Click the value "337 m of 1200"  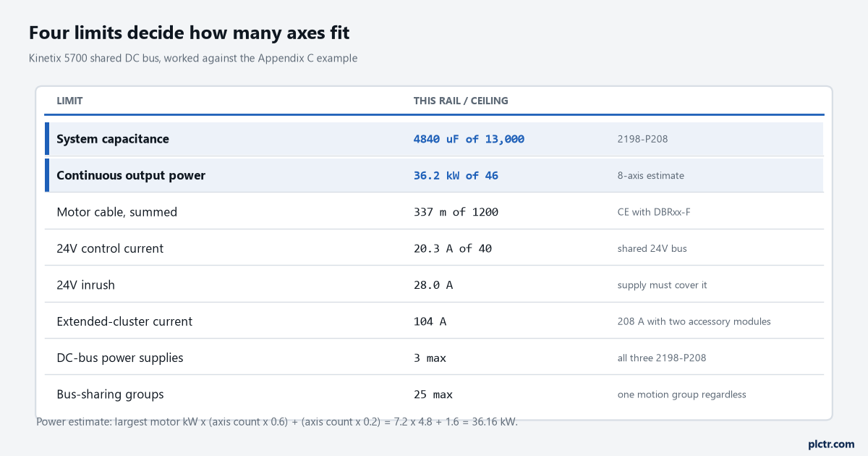[x=456, y=212]
